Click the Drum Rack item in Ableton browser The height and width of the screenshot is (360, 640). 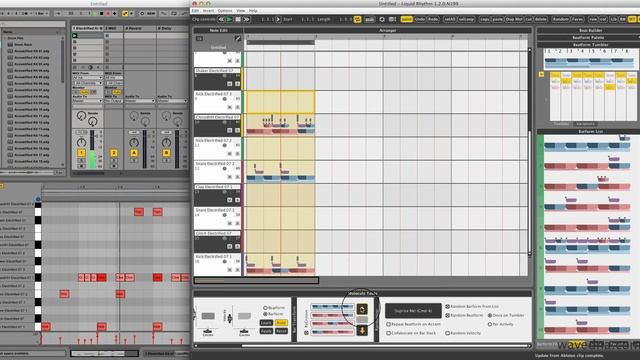coord(22,44)
